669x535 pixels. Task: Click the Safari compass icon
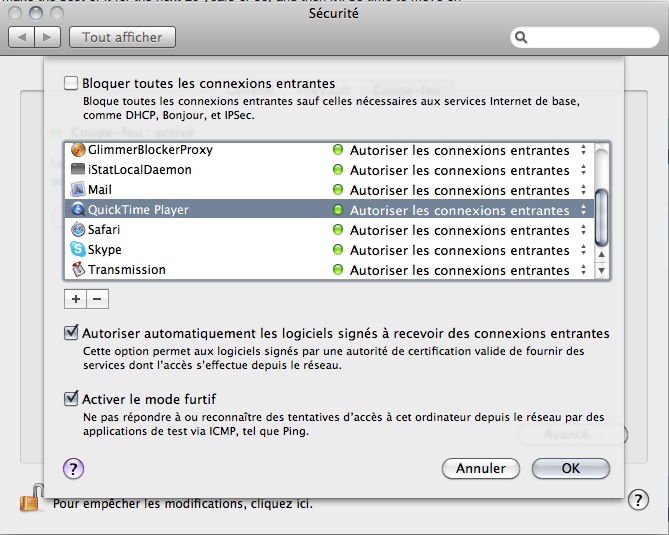[78, 230]
